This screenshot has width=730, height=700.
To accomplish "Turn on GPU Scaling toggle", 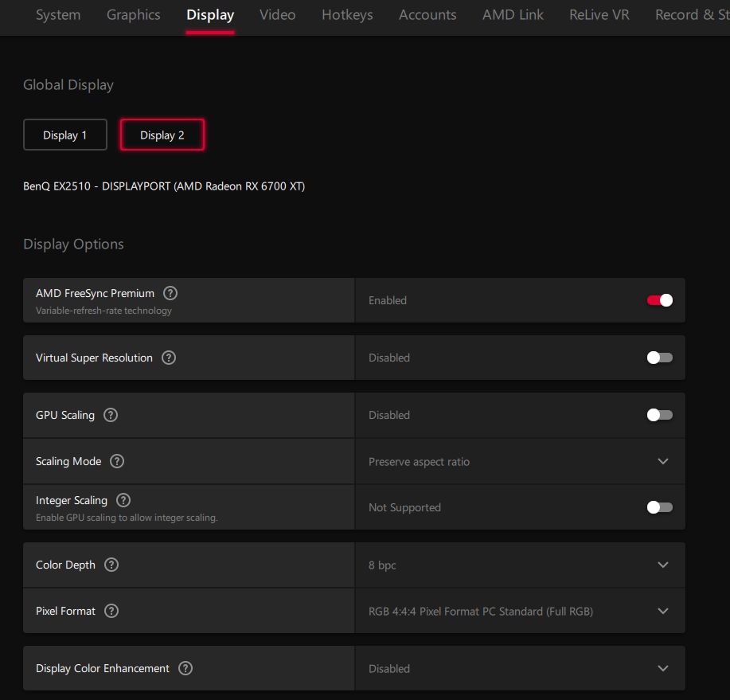I will 660,415.
